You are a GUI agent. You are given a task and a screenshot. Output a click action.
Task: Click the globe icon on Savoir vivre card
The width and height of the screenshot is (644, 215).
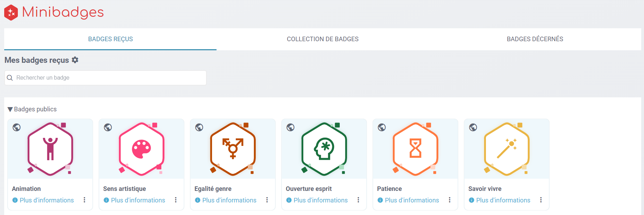(x=473, y=127)
